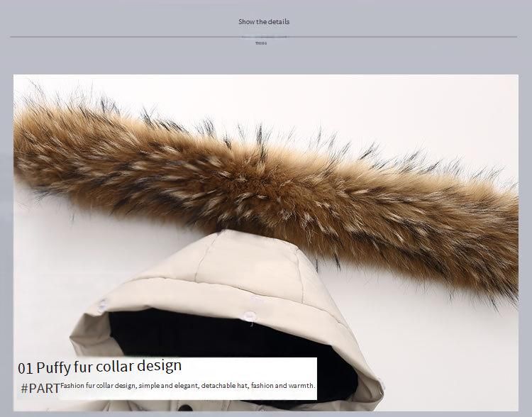The height and width of the screenshot is (417, 532).
Task: Select the small "THING" label under the heading
Action: (x=261, y=43)
